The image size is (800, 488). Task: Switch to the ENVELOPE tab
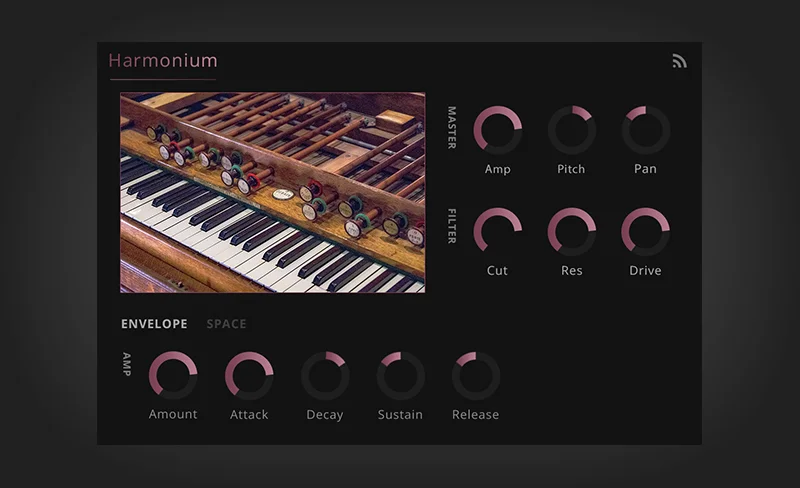(154, 324)
